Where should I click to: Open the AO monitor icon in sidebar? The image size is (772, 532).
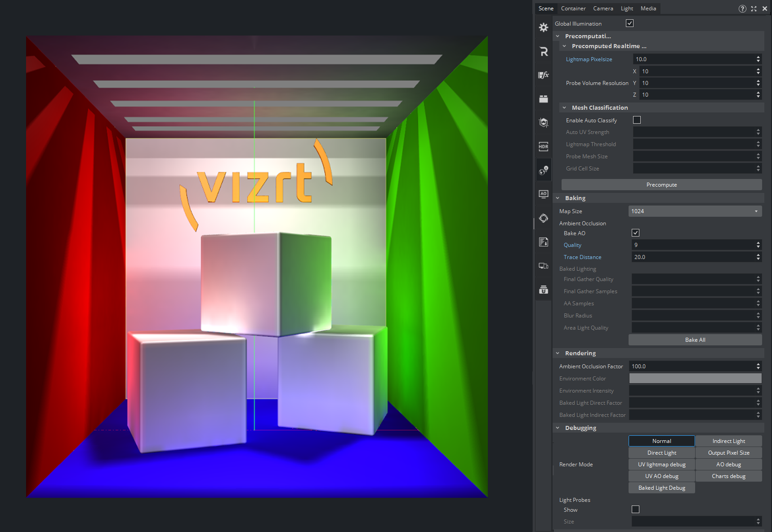click(x=544, y=194)
